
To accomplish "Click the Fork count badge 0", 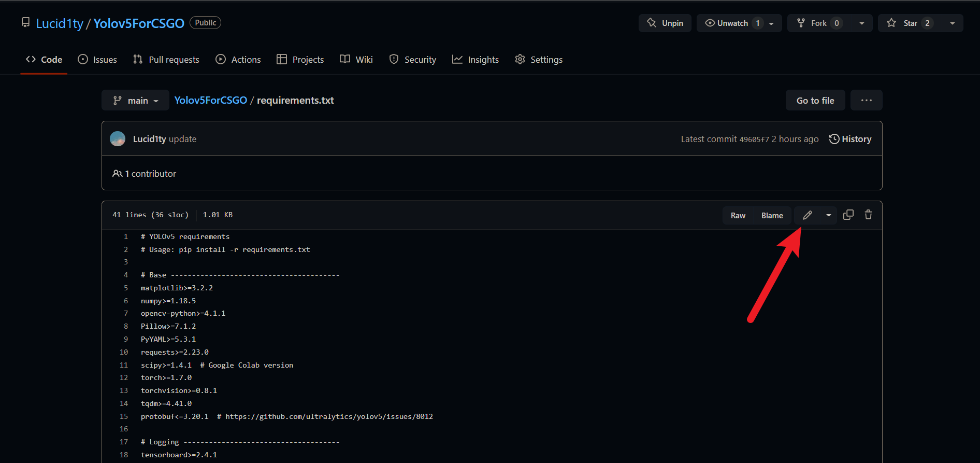I will 837,23.
